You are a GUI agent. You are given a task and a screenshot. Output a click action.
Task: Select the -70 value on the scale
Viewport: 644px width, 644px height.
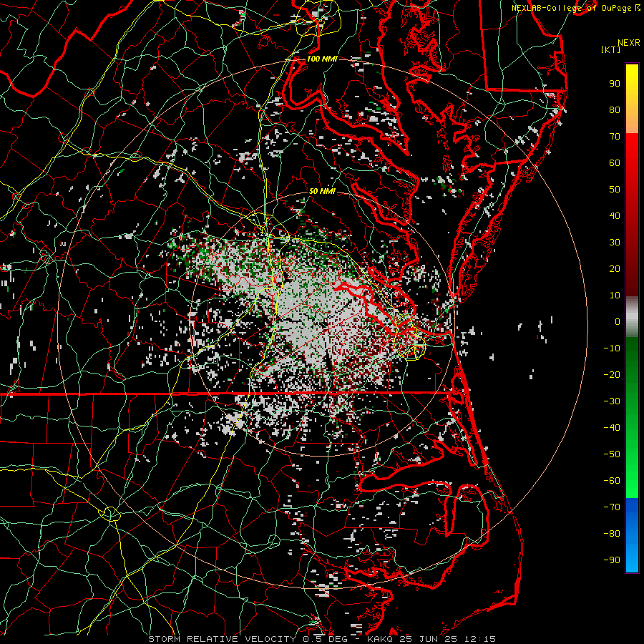click(x=612, y=507)
